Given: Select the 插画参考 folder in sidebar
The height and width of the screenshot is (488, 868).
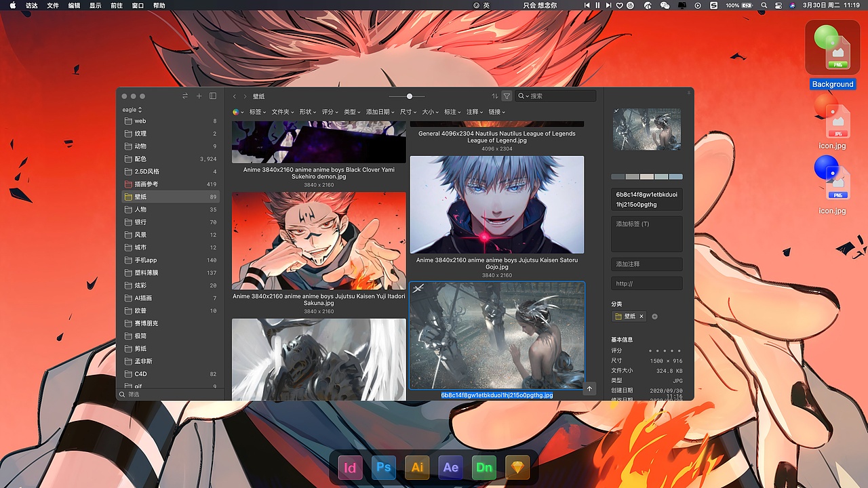Looking at the screenshot, I should point(170,184).
